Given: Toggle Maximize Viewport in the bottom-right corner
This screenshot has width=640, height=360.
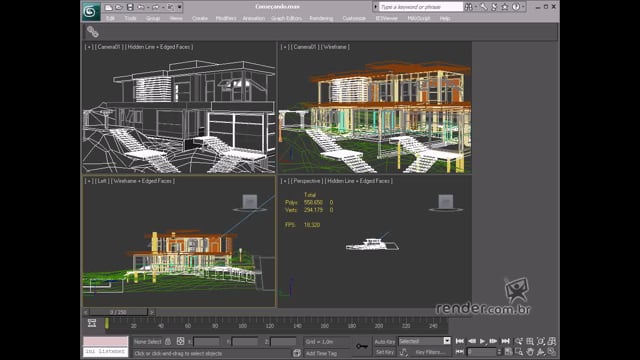Looking at the screenshot, I should click(552, 351).
